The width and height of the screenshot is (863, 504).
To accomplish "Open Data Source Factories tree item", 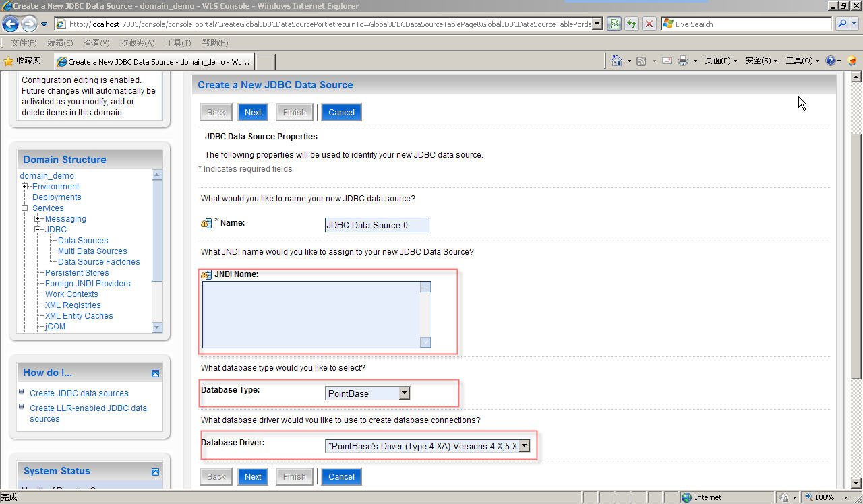I will tap(99, 262).
